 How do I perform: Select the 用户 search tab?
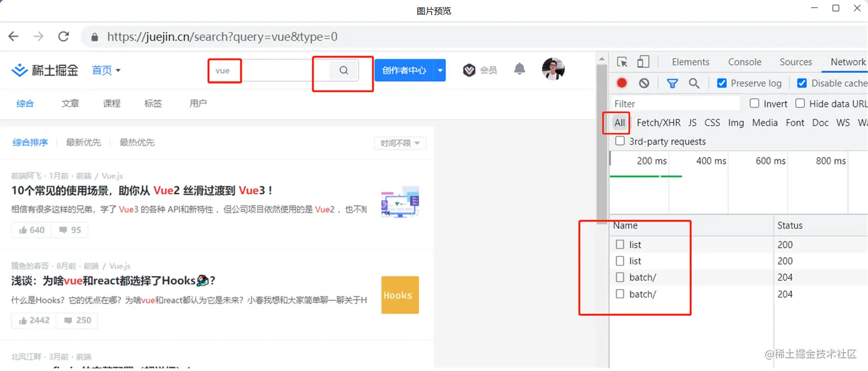[198, 103]
